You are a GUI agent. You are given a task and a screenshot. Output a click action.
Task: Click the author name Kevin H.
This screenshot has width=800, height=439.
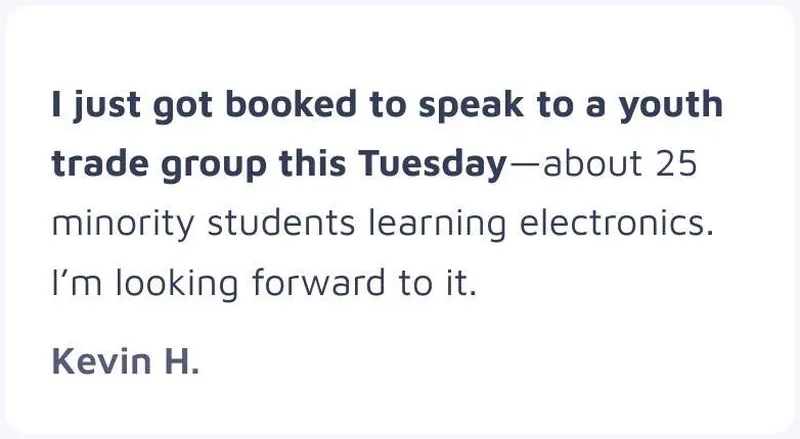[126, 361]
